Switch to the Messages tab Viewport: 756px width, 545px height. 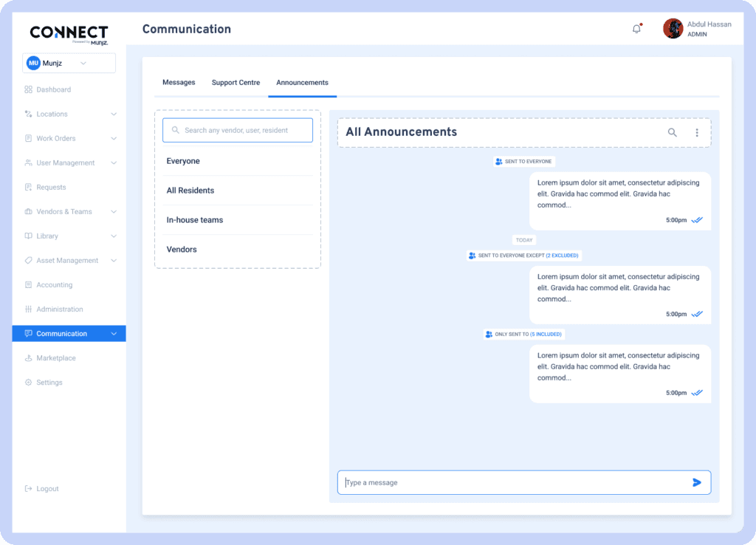tap(179, 83)
